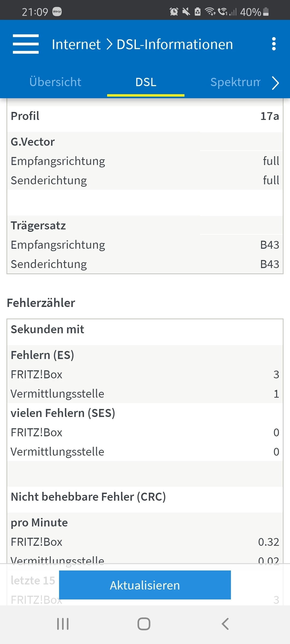The width and height of the screenshot is (290, 644).
Task: Tap the Fehlerzähler section heading
Action: point(41,303)
